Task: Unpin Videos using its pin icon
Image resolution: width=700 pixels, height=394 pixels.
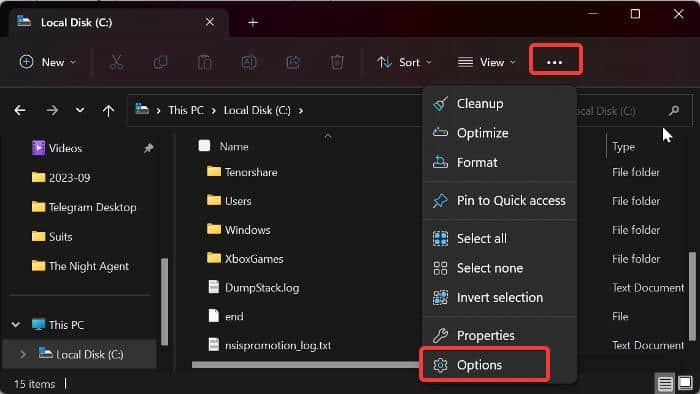Action: tap(149, 148)
